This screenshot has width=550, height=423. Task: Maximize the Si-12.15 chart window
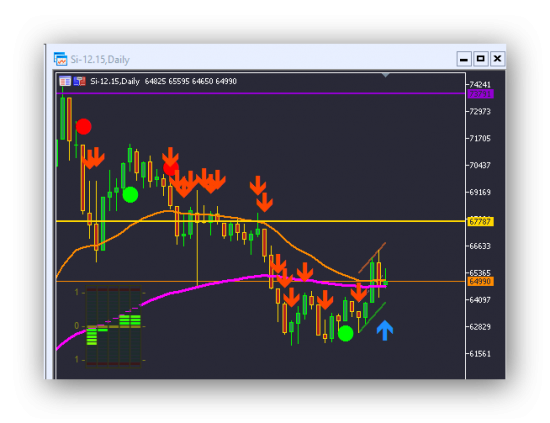481,59
